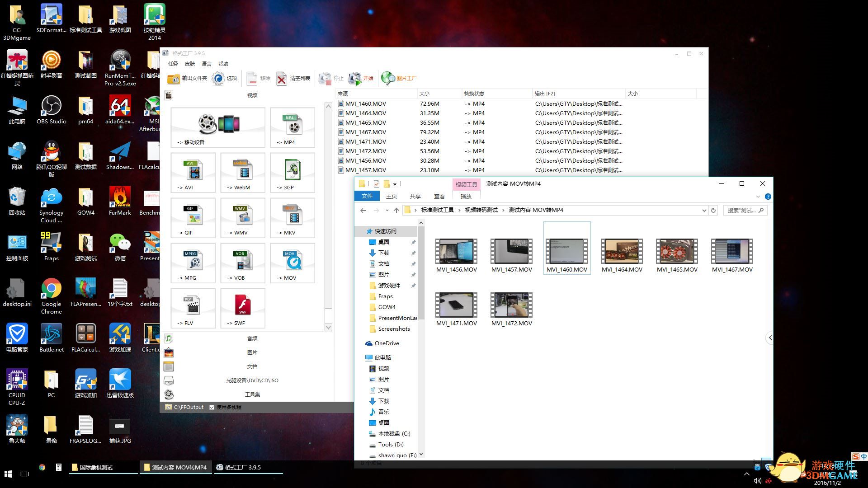
Task: Open the address bar history dropdown arrow
Action: [x=704, y=211]
